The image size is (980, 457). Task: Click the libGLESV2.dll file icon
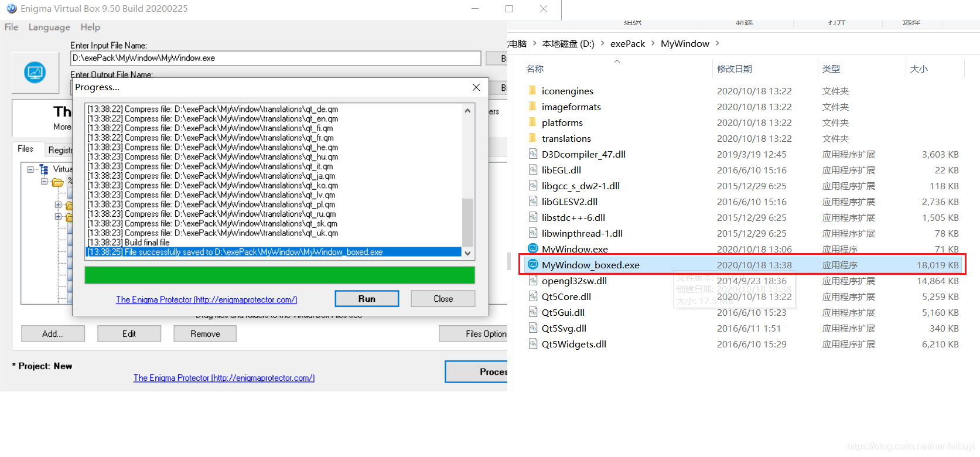(x=532, y=202)
